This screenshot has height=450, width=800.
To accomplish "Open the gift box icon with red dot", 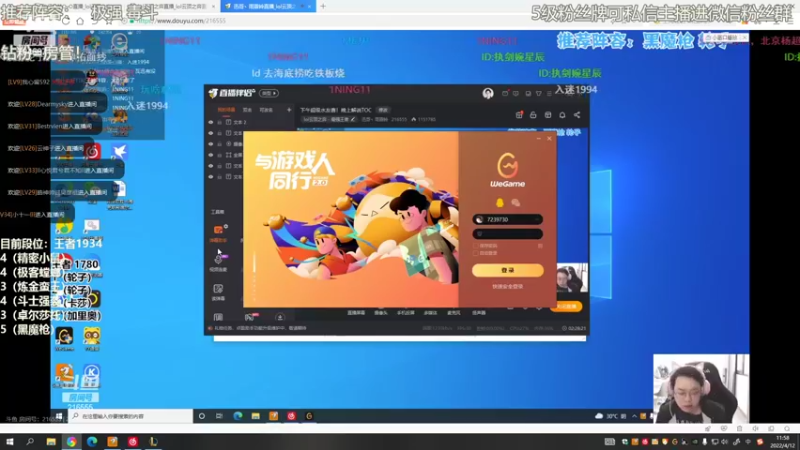I will pos(519,115).
